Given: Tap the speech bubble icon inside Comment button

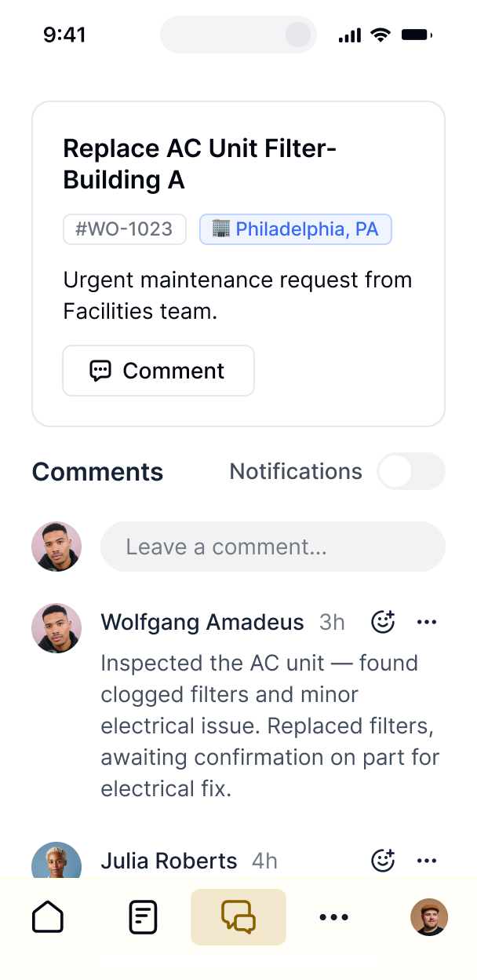Looking at the screenshot, I should (102, 370).
